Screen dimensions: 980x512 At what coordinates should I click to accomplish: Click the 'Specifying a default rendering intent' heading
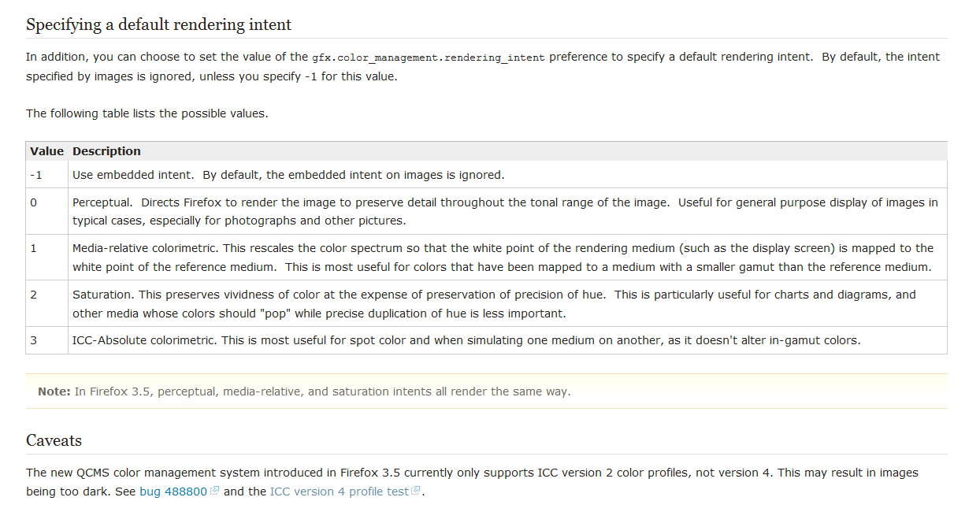(158, 24)
